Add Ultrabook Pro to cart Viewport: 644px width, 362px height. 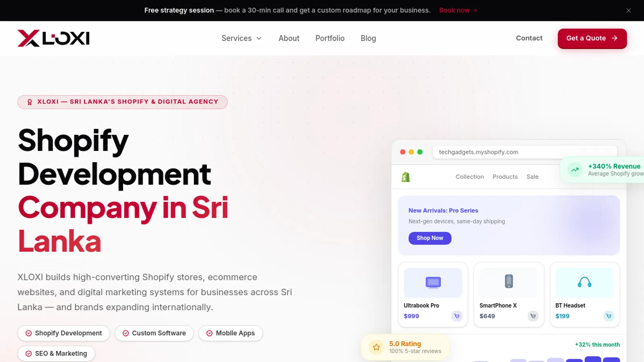(457, 316)
